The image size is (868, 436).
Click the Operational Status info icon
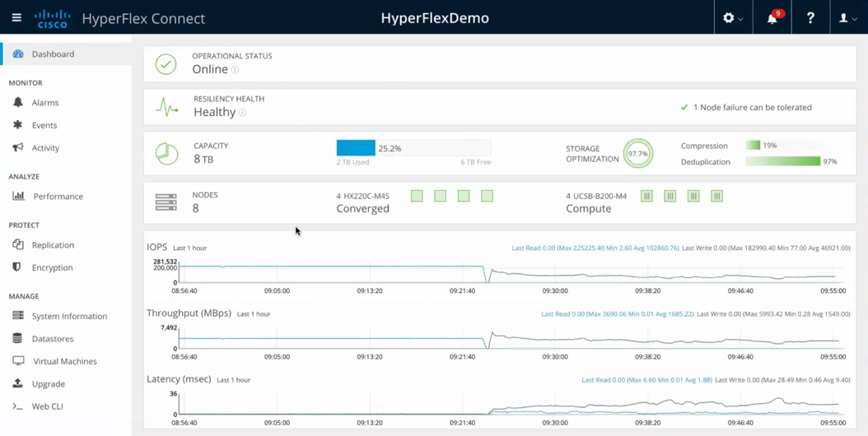point(236,70)
